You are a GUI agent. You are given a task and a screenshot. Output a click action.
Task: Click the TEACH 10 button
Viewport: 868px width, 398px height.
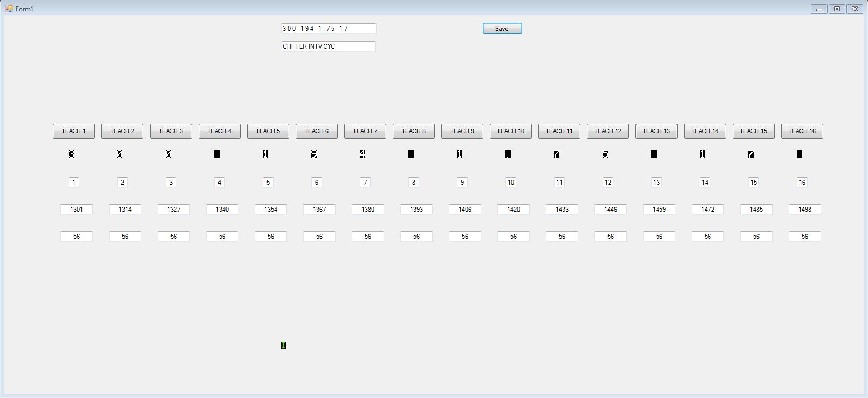(x=511, y=131)
